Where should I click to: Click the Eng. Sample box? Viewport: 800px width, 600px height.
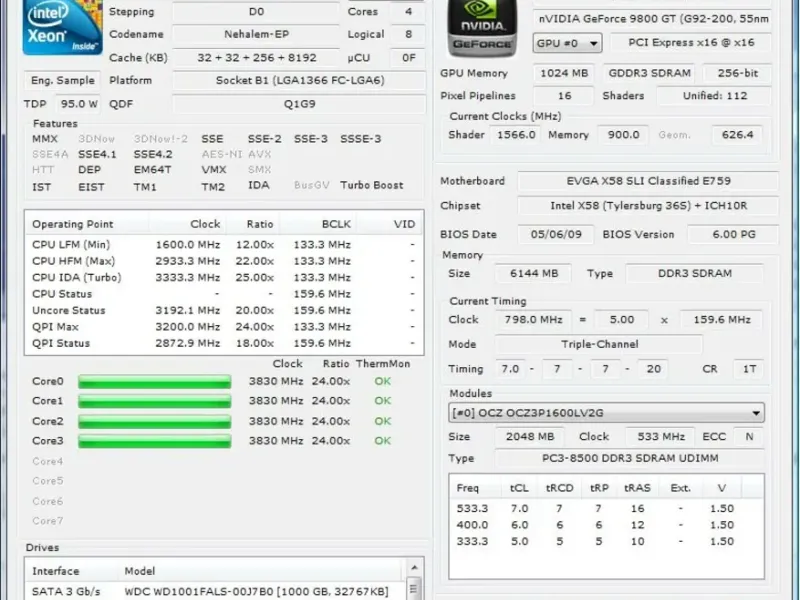(x=62, y=81)
